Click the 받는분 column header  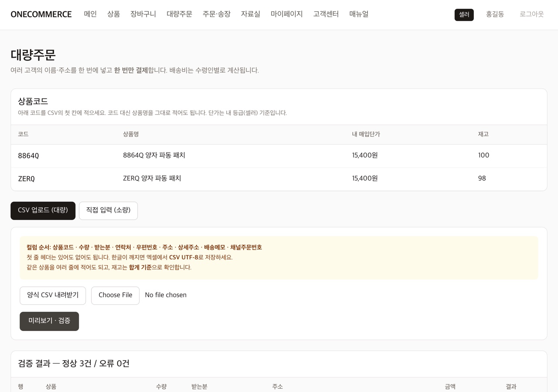199,387
